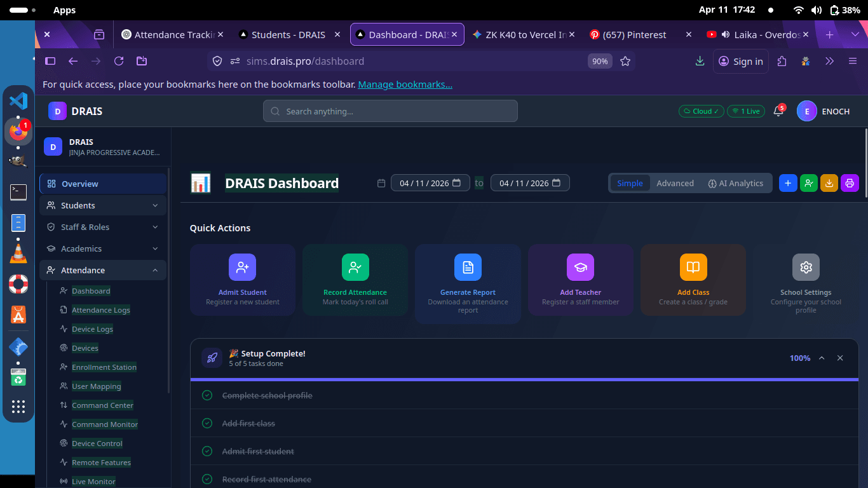This screenshot has width=868, height=488.
Task: Click the Cloud sync status badge
Action: coord(701,111)
